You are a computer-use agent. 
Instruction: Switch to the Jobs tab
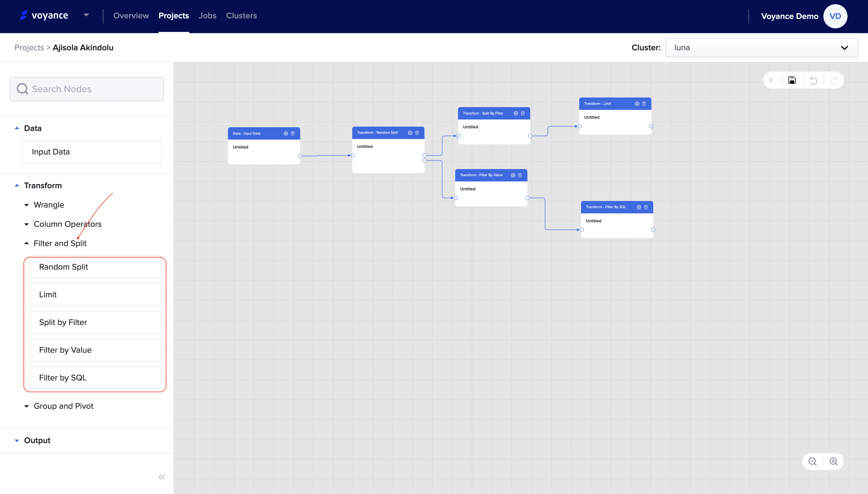pos(207,16)
